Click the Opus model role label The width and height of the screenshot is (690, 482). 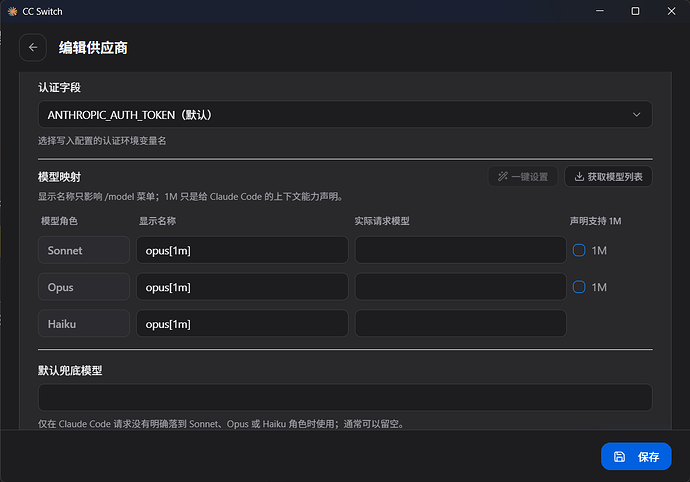click(x=84, y=287)
